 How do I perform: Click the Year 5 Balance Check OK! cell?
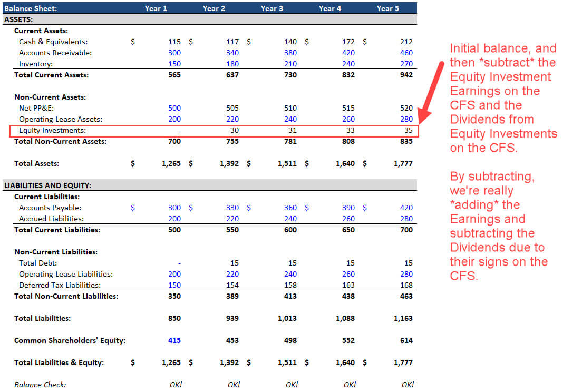408,385
